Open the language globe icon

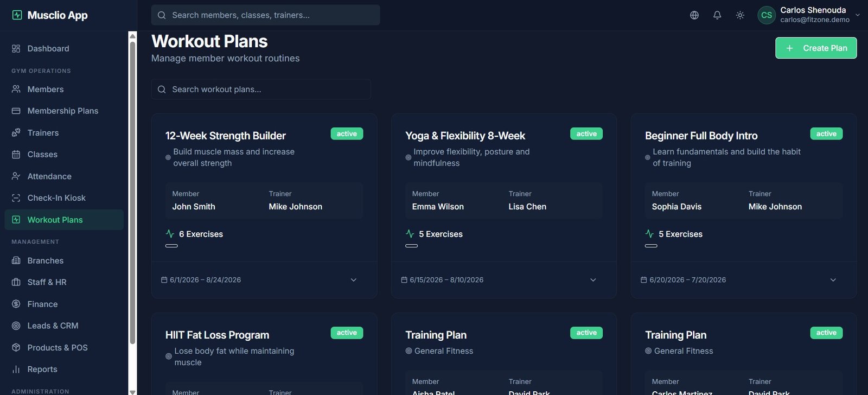tap(694, 15)
